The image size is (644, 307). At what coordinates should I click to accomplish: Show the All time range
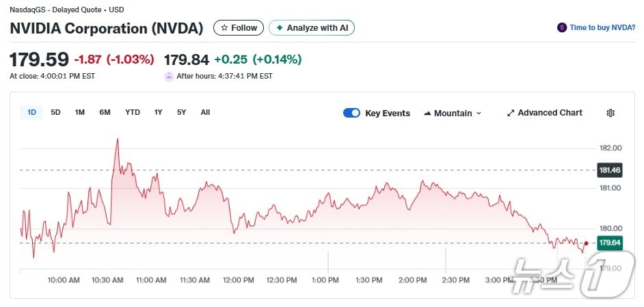click(205, 112)
